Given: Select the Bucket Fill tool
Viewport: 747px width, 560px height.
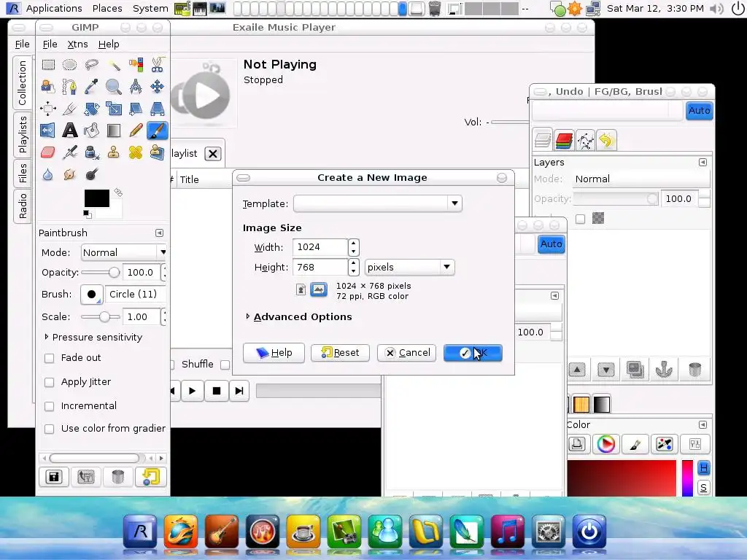Looking at the screenshot, I should coord(91,131).
